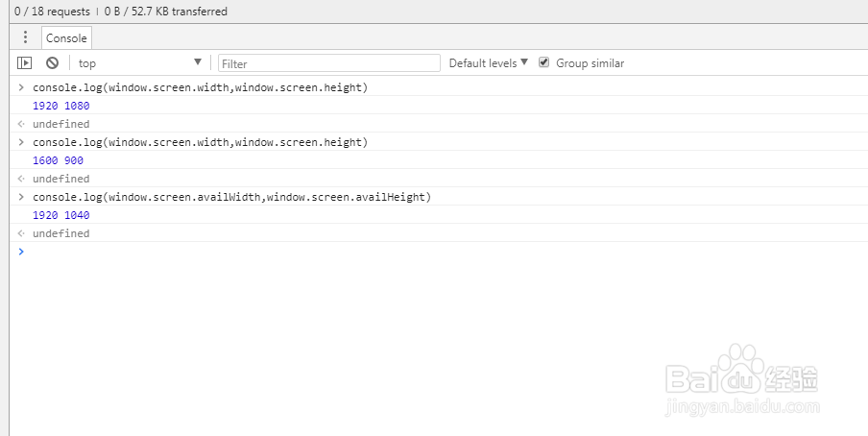The image size is (868, 436).
Task: Clear the console output
Action: 52,63
